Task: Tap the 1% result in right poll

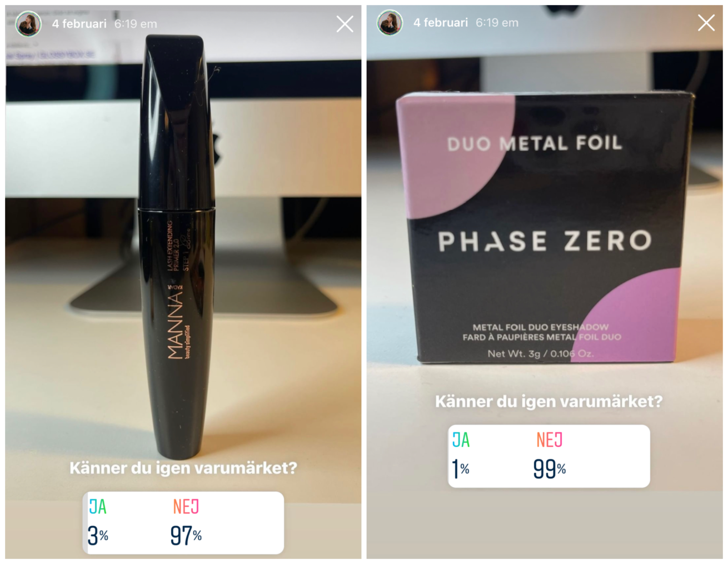Action: pyautogui.click(x=461, y=469)
